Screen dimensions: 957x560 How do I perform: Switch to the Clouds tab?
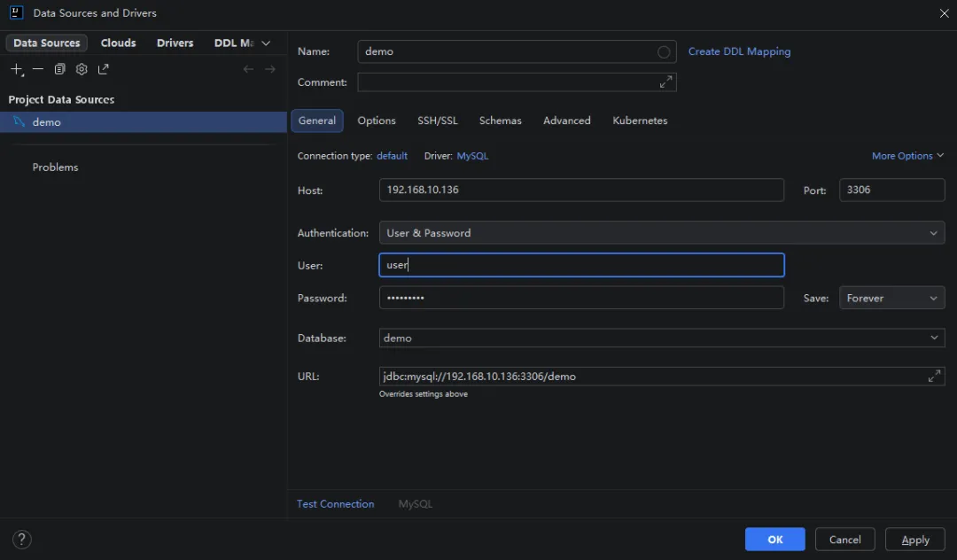point(119,43)
